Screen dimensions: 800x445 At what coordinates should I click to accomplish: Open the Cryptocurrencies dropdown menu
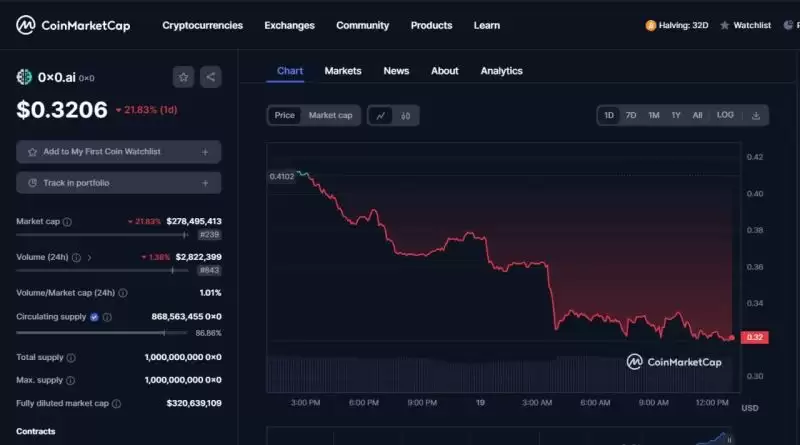tap(202, 25)
